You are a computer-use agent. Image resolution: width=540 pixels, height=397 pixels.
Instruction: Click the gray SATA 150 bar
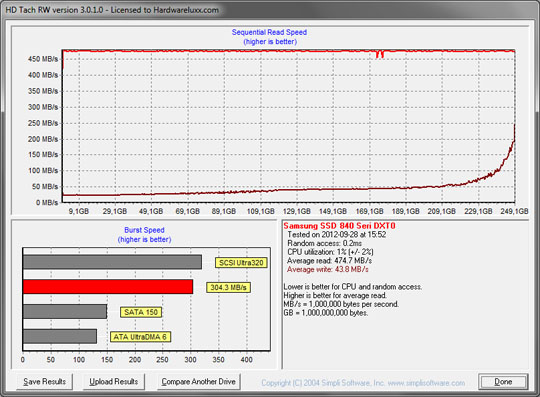65,311
